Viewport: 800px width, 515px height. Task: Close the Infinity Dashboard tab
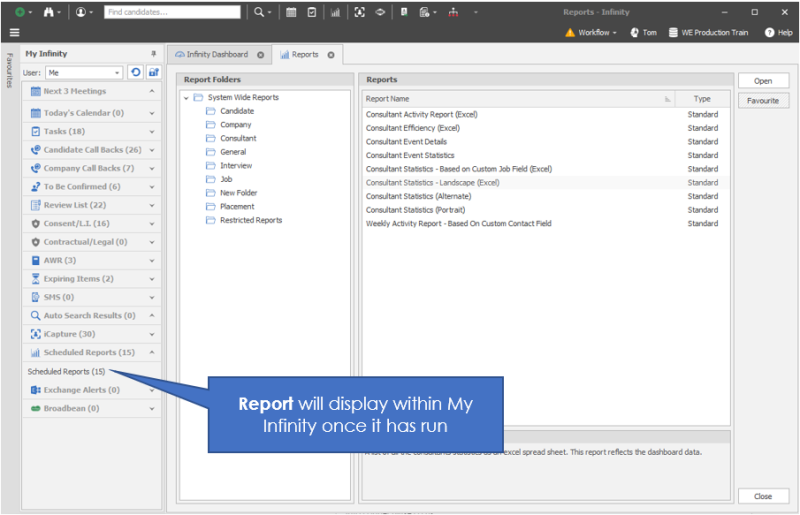pyautogui.click(x=261, y=55)
